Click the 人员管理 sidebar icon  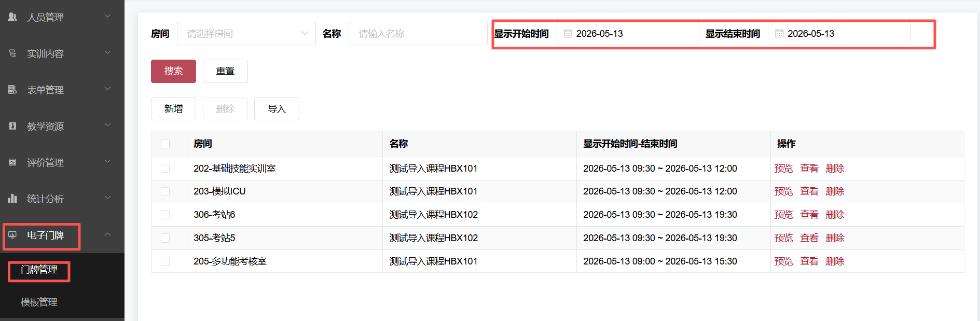coord(12,17)
